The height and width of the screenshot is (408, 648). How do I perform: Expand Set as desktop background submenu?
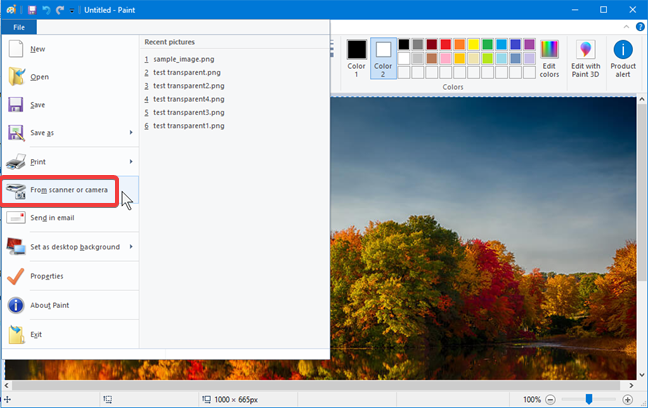pyautogui.click(x=131, y=247)
